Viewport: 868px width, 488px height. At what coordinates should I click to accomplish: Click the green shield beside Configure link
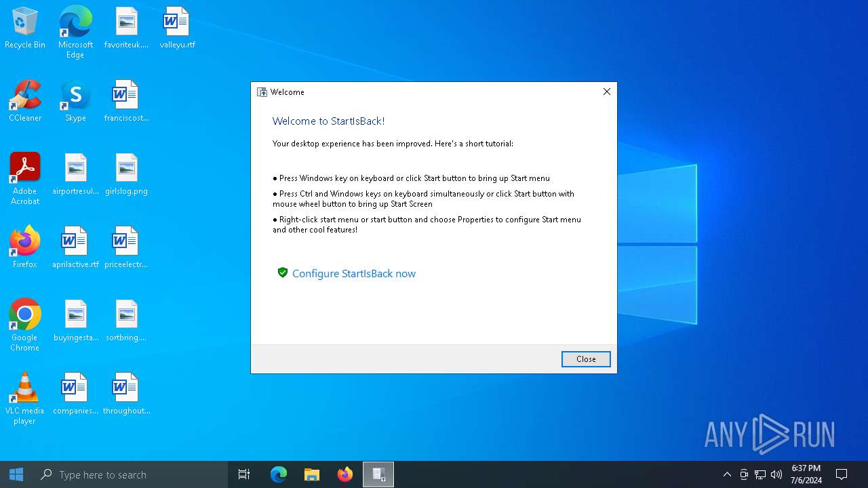[x=283, y=272]
